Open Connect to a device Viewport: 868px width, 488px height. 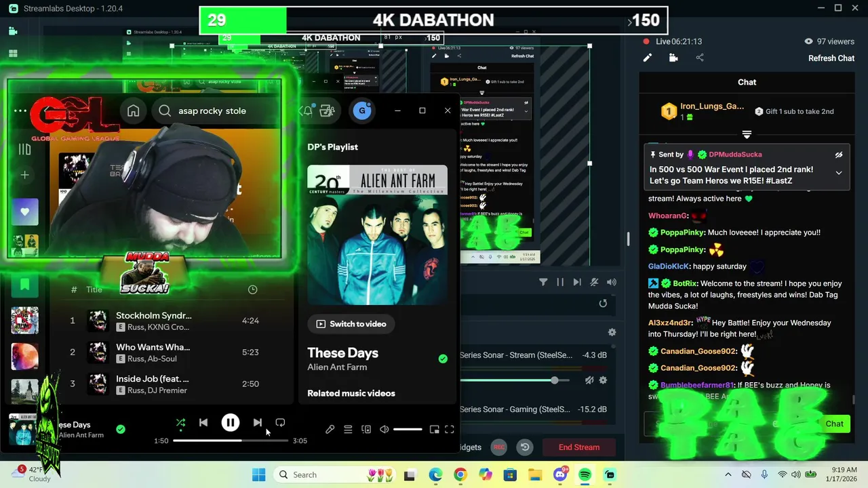[366, 429]
